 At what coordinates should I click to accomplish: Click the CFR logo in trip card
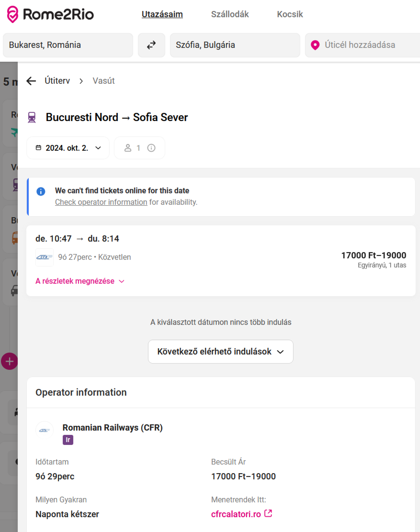pos(44,257)
